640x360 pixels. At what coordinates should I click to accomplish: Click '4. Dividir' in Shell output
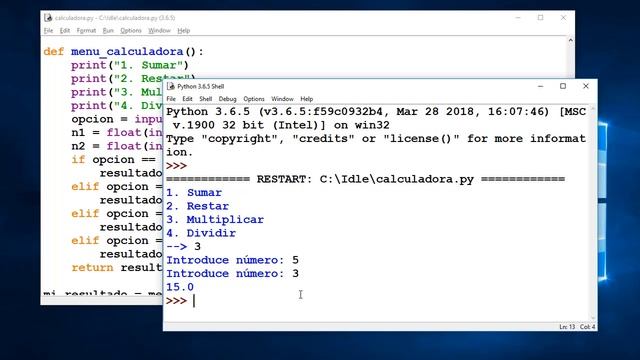(x=201, y=233)
